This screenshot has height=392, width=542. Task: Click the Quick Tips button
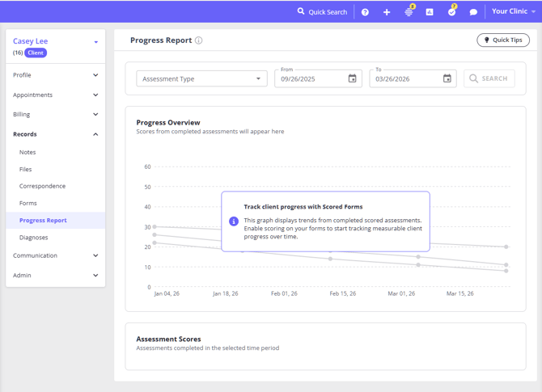(503, 40)
